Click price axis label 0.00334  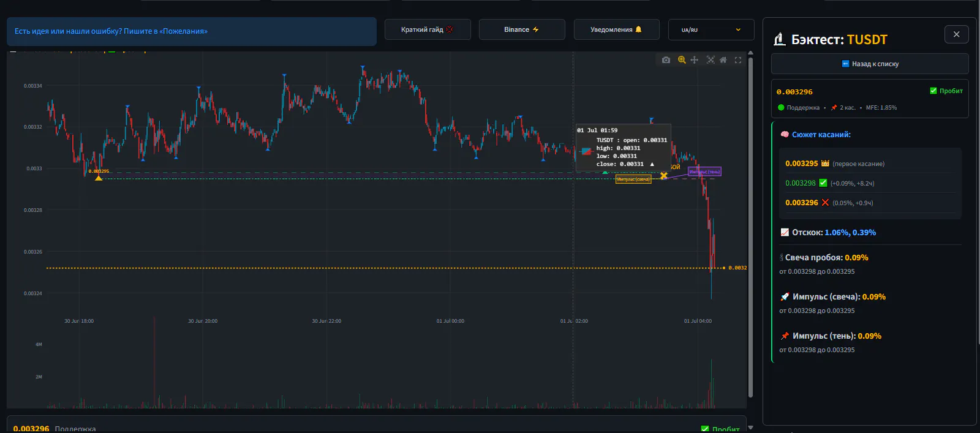(33, 86)
